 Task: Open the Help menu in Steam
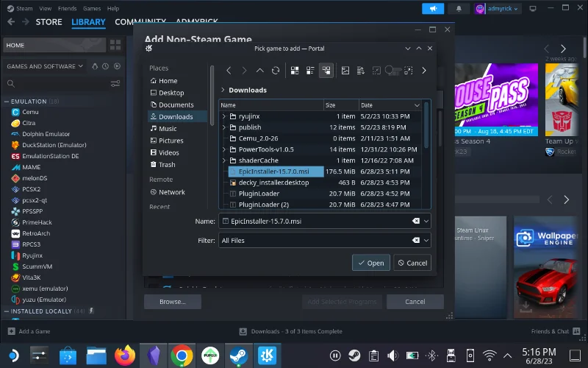113,8
